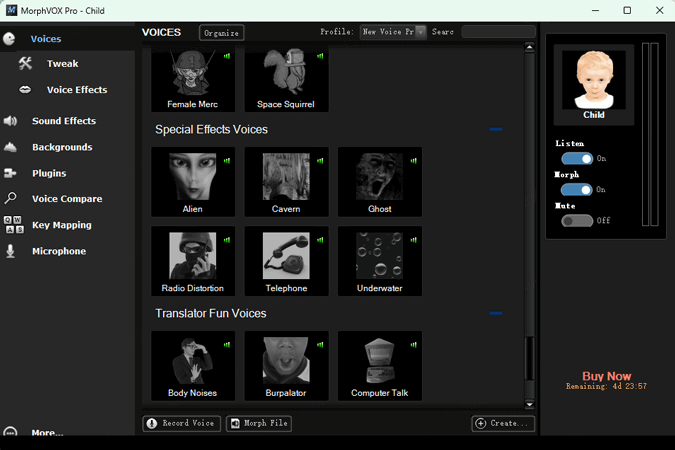Click the Buy Now link
Screen dimensions: 675x450
pos(607,376)
